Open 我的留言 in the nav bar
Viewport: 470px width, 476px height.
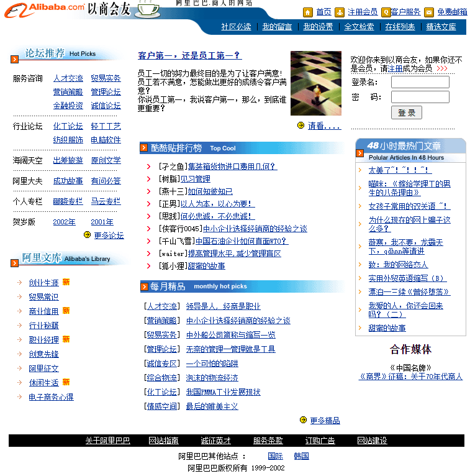(277, 27)
